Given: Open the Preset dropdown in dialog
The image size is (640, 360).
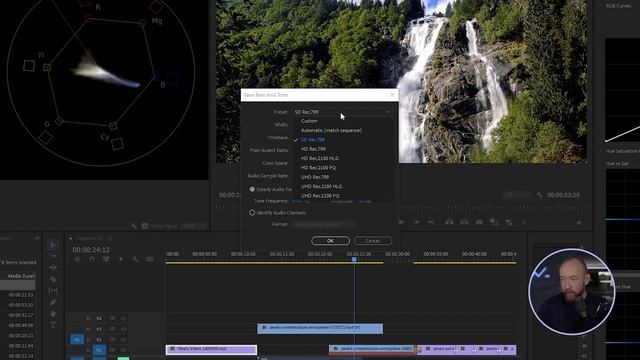Looking at the screenshot, I should [342, 112].
